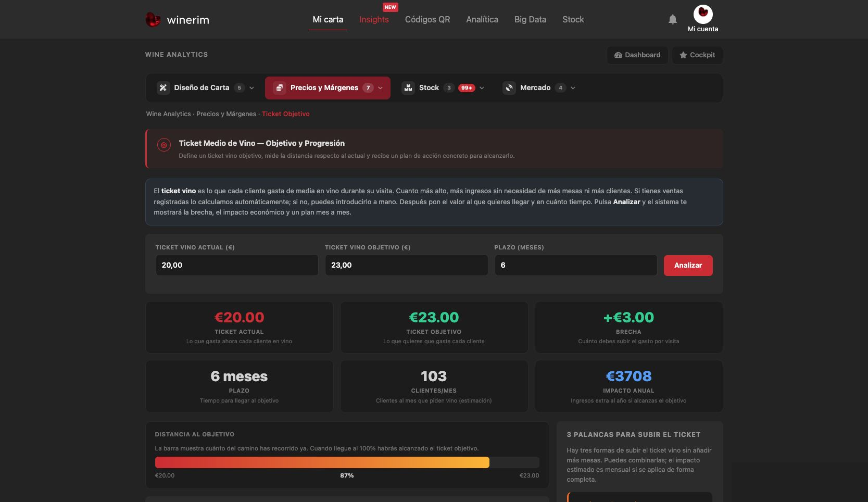Viewport: 868px width, 502px height.
Task: Expand the Stock category chevron
Action: (x=482, y=88)
